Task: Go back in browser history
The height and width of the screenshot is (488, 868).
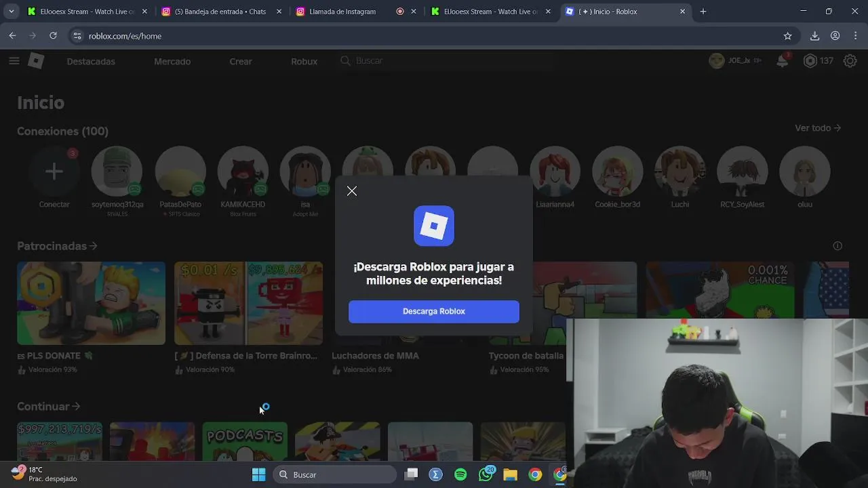Action: click(x=12, y=36)
